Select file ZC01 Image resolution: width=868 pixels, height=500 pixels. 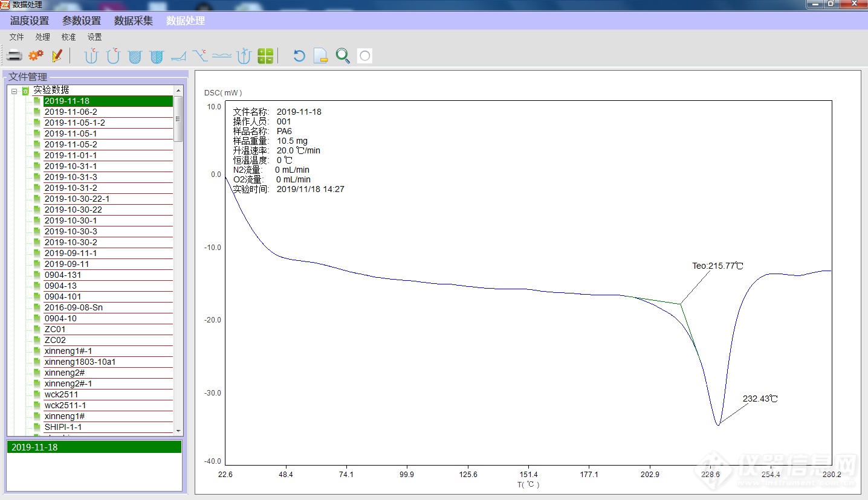pyautogui.click(x=108, y=329)
